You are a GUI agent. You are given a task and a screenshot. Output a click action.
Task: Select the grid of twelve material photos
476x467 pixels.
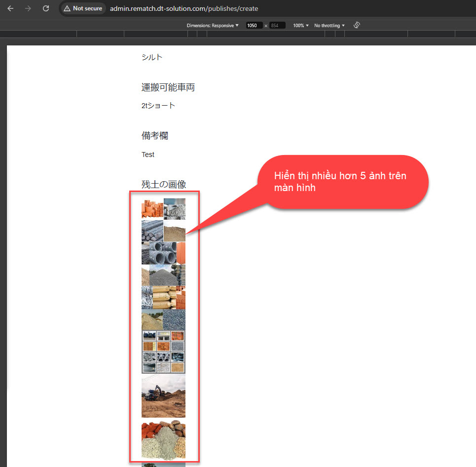[x=163, y=351]
